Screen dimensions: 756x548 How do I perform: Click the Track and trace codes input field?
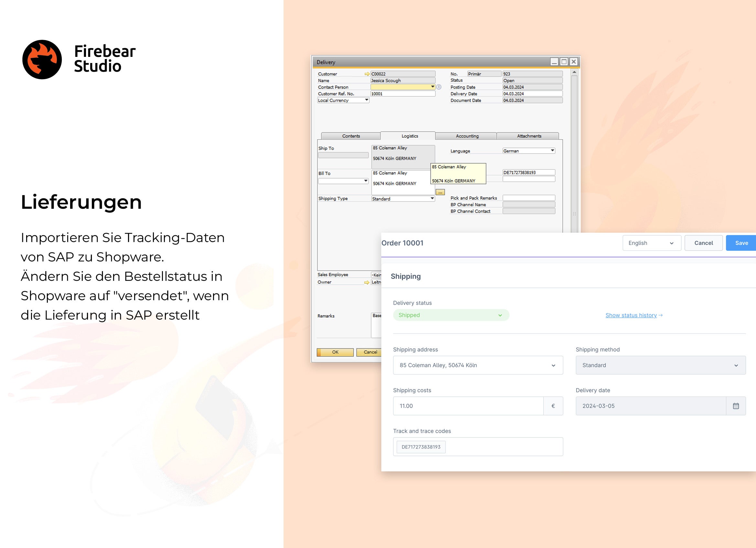coord(477,447)
